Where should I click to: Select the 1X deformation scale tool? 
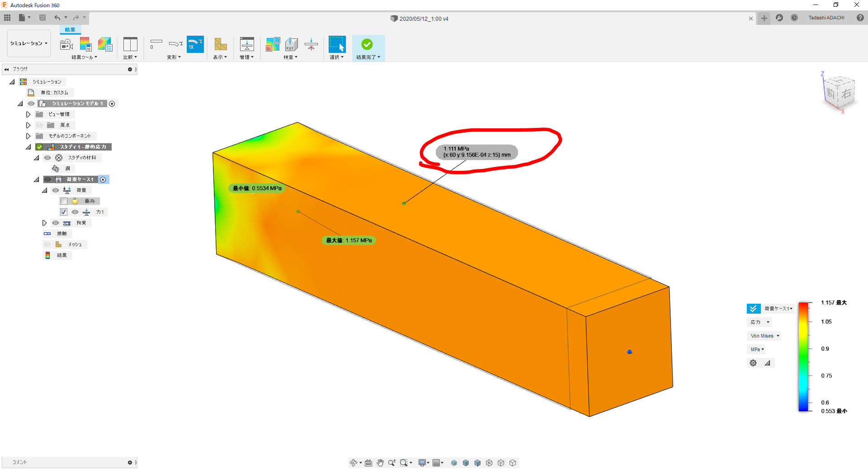(x=195, y=44)
